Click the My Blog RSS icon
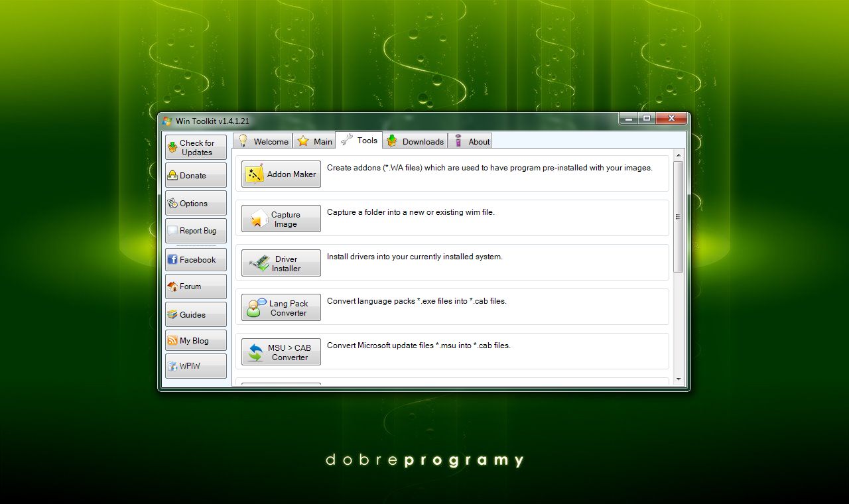The height and width of the screenshot is (504, 849). click(172, 341)
